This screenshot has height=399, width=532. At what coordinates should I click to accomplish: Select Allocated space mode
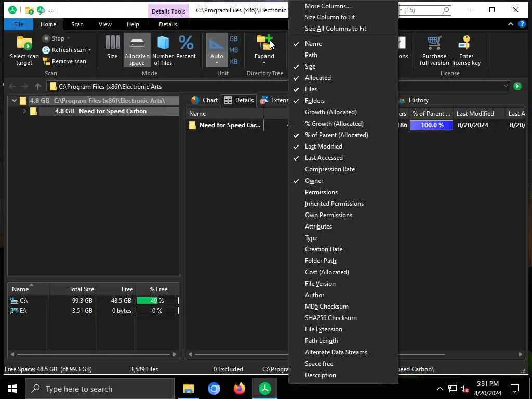click(x=137, y=50)
